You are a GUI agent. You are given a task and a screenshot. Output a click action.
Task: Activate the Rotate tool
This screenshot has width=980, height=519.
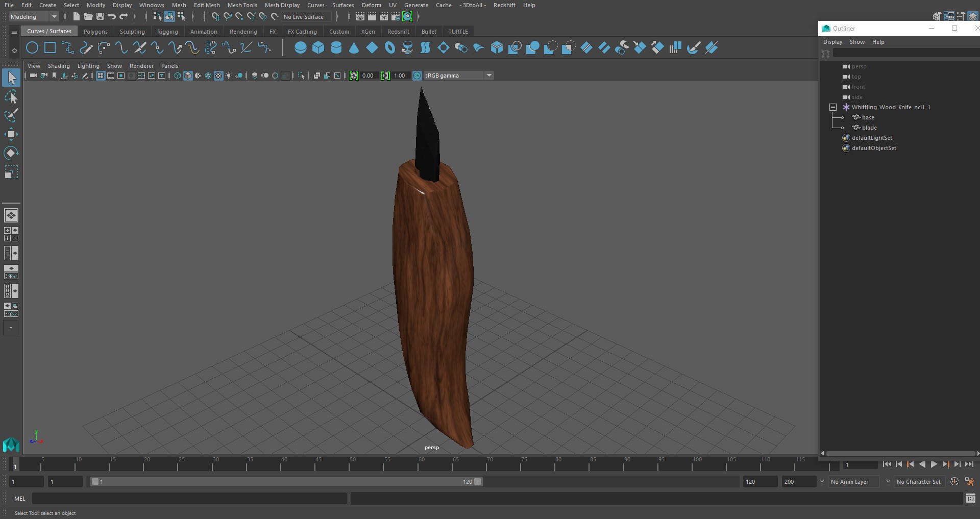click(11, 153)
